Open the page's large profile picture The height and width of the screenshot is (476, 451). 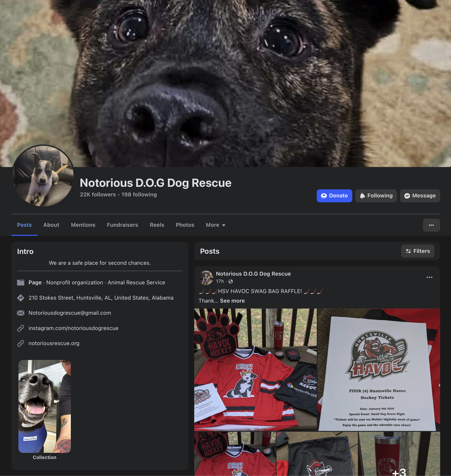[x=43, y=176]
